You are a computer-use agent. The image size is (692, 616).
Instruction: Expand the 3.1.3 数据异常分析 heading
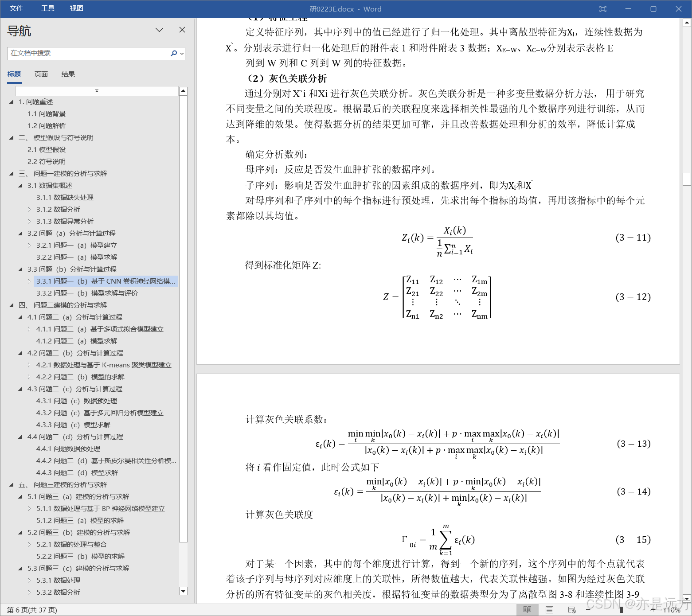pos(29,222)
